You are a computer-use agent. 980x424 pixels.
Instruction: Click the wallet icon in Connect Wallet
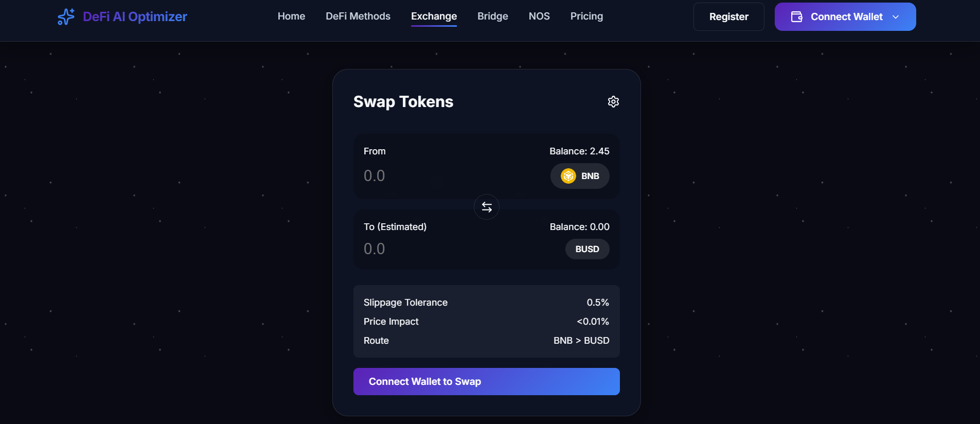pos(797,16)
